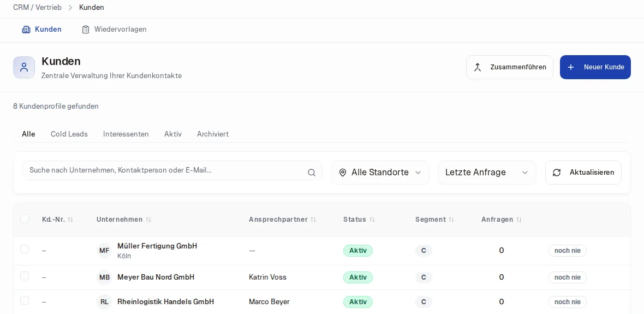Check the Müller Fertigung GmbH row checkbox

click(x=25, y=249)
